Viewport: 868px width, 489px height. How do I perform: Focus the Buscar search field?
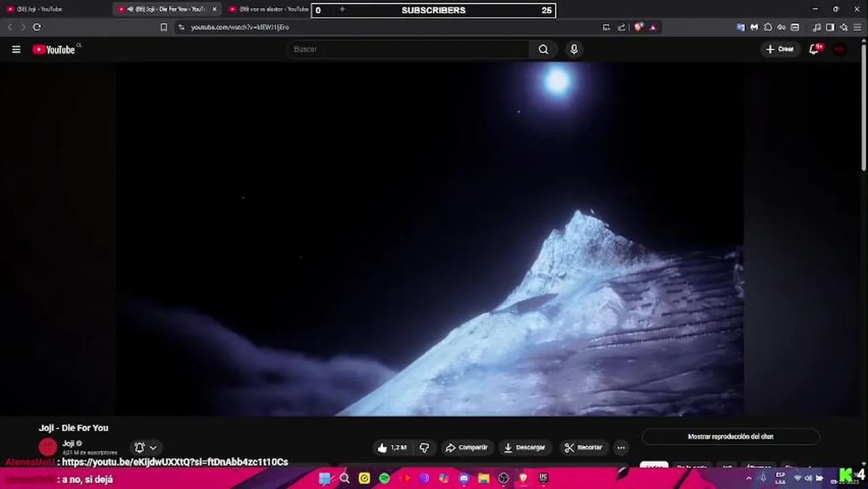tap(409, 50)
